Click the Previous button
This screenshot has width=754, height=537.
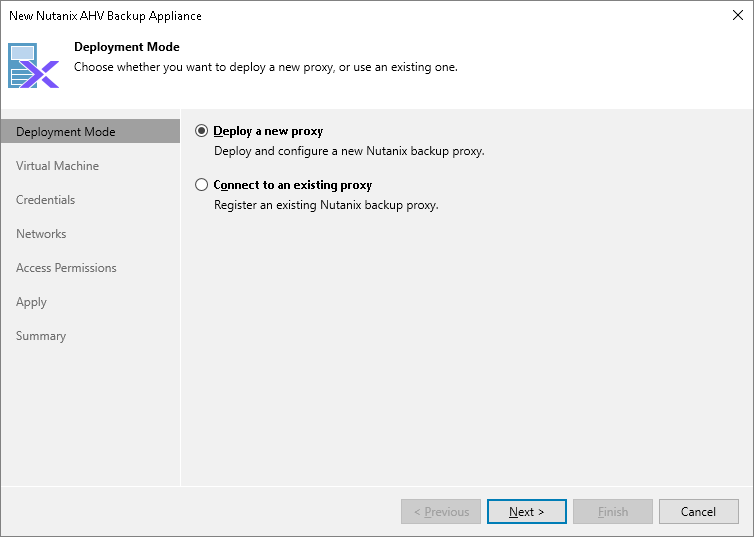tap(441, 512)
